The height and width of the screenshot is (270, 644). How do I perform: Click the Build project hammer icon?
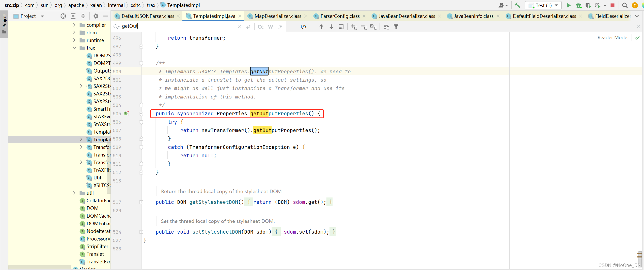click(x=517, y=5)
